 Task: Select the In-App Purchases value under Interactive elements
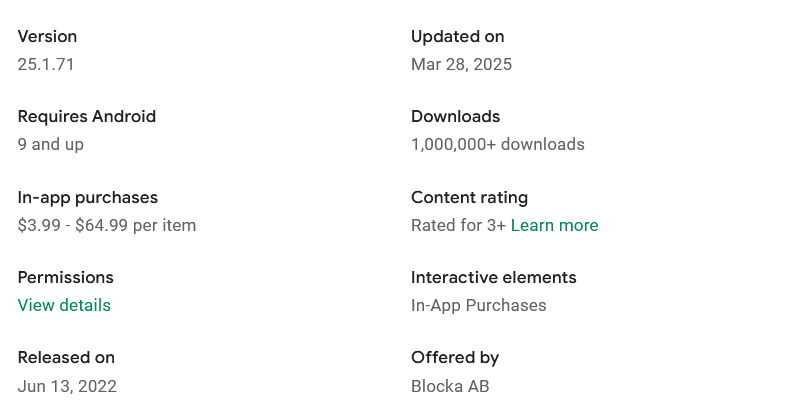[478, 305]
